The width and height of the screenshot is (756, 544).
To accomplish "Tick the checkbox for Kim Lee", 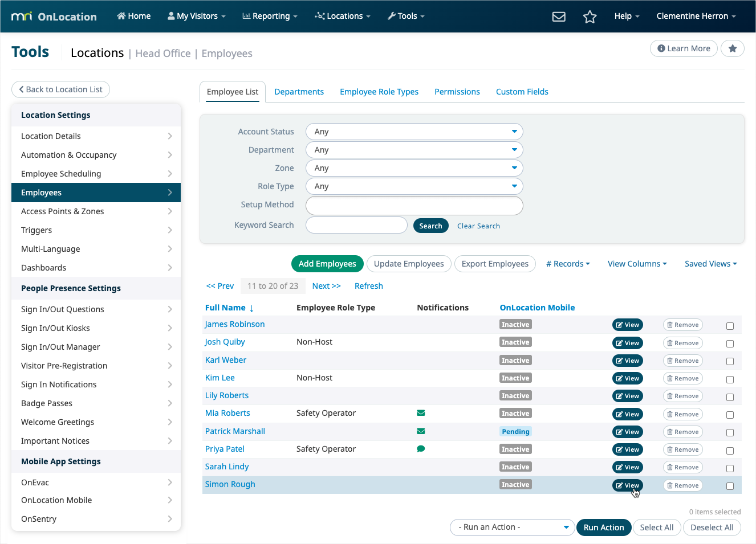I will (730, 379).
